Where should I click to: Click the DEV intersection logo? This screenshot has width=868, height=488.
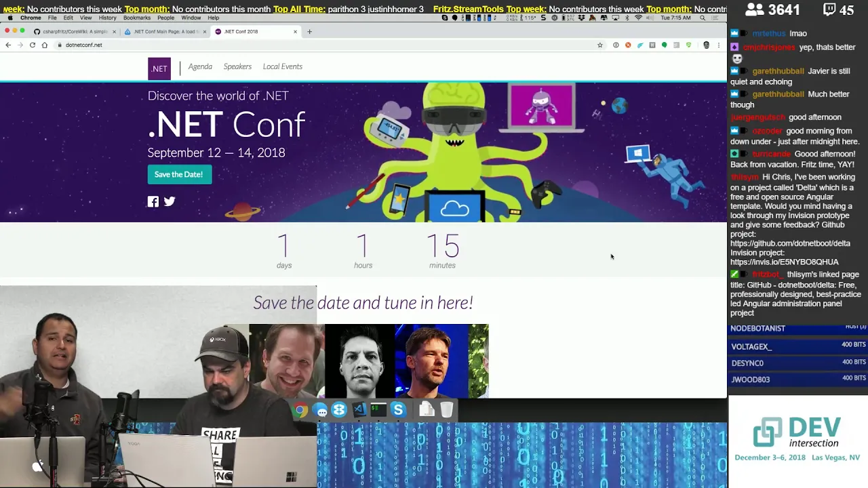[x=797, y=432]
